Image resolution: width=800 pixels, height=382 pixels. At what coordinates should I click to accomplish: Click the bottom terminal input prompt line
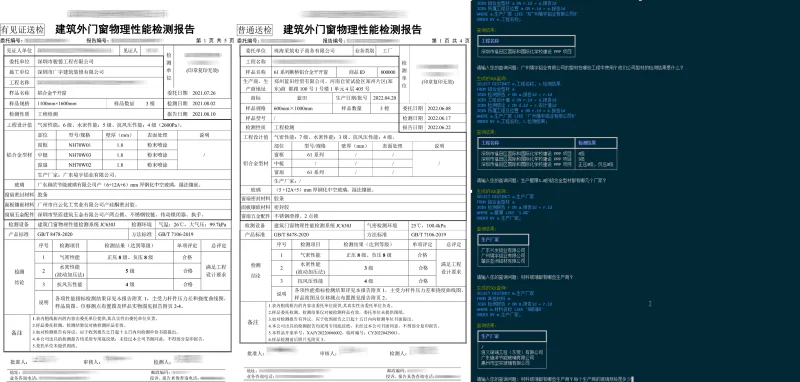pos(555,379)
